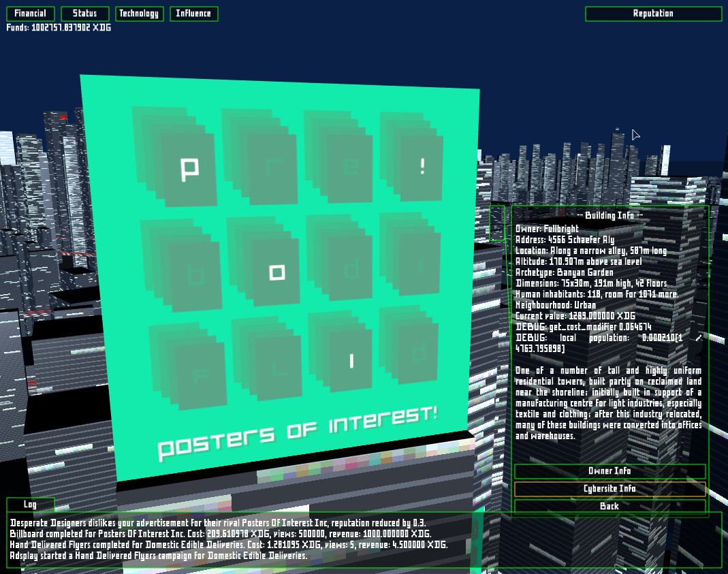Select the "I" poster tile, bottom row
This screenshot has width=728, height=574.
click(x=351, y=361)
